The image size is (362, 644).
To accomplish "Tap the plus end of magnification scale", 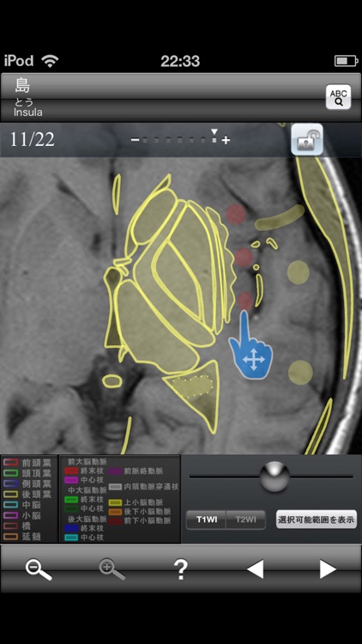I will [226, 141].
